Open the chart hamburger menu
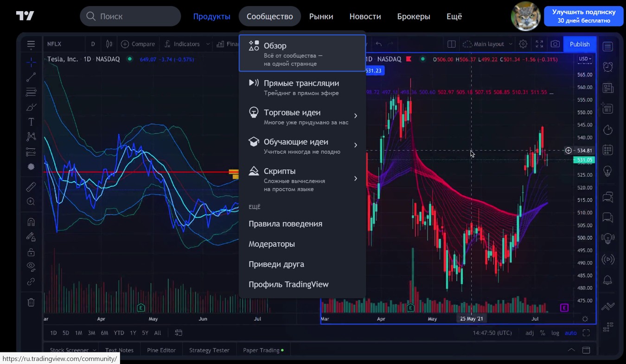The height and width of the screenshot is (364, 626). [x=31, y=44]
